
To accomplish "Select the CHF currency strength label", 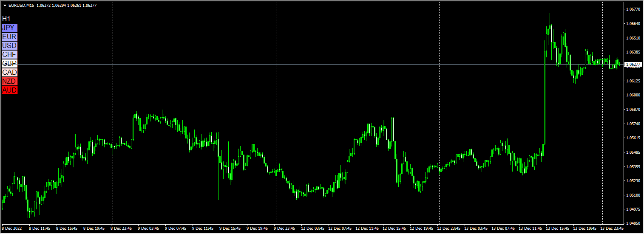I will pyautogui.click(x=10, y=55).
